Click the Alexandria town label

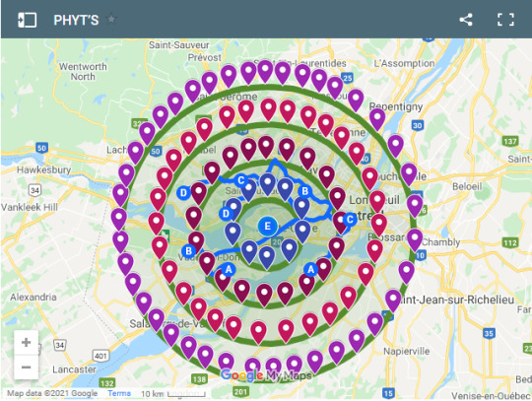[x=33, y=298]
